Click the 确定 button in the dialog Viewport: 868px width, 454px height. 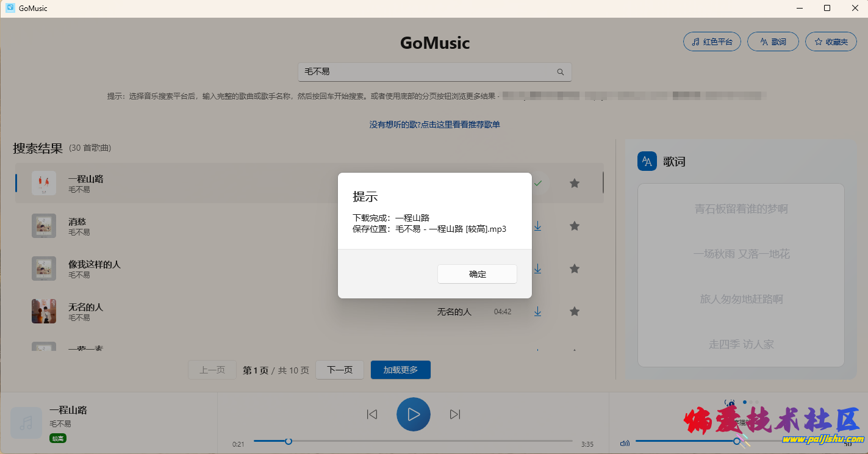(x=477, y=274)
